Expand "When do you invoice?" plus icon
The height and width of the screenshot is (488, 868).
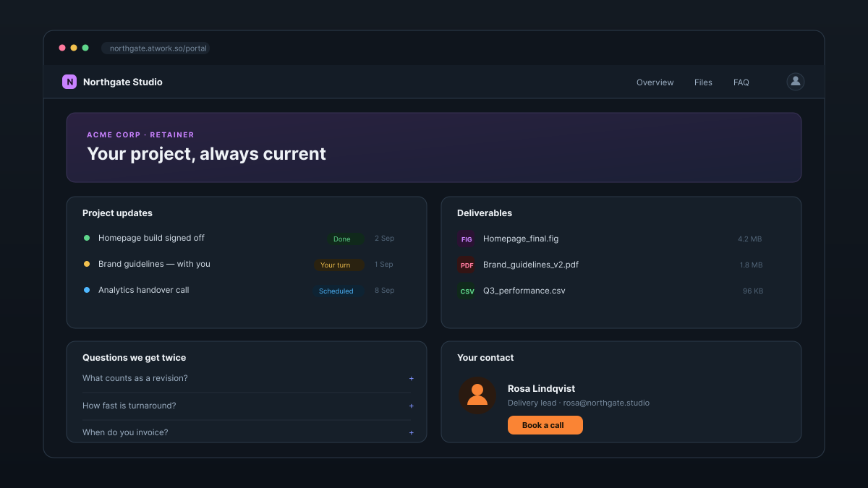[412, 432]
